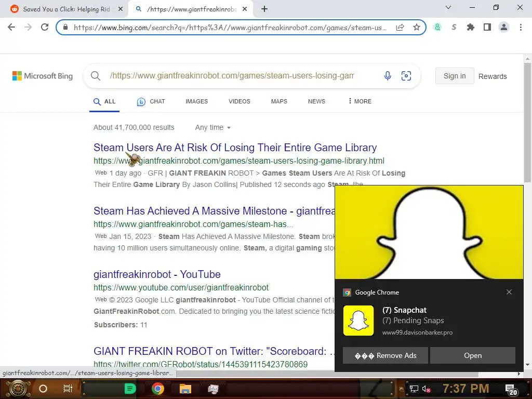Open giantfreakinrobot - YouTube result
Viewport: 532px width, 399px height.
point(157,274)
